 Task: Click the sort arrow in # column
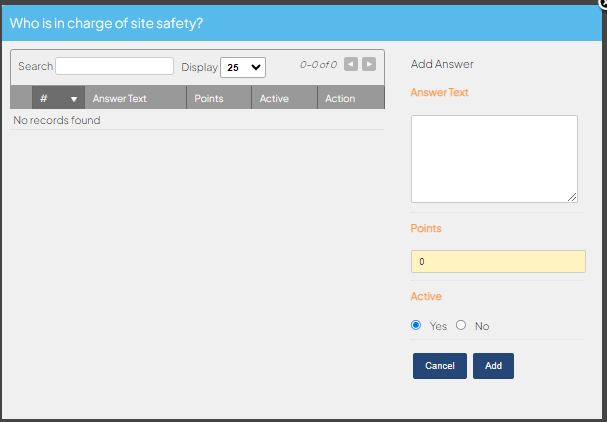(74, 99)
